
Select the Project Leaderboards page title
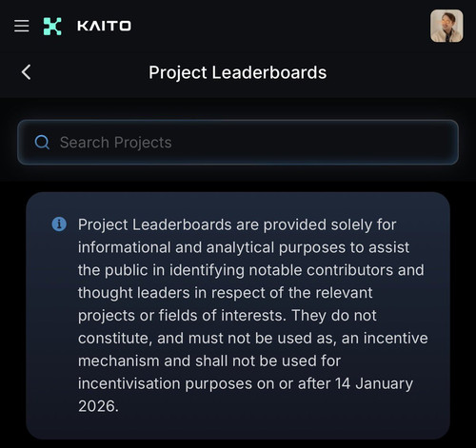click(x=238, y=72)
